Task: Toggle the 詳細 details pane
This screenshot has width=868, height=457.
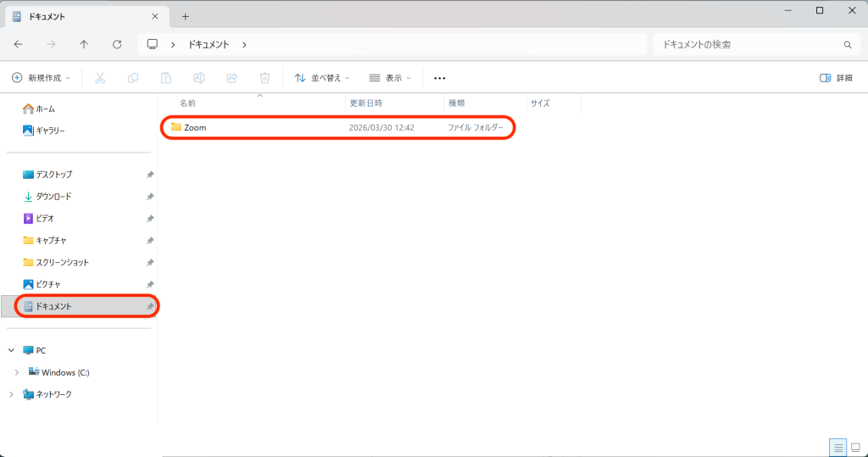Action: coord(836,78)
